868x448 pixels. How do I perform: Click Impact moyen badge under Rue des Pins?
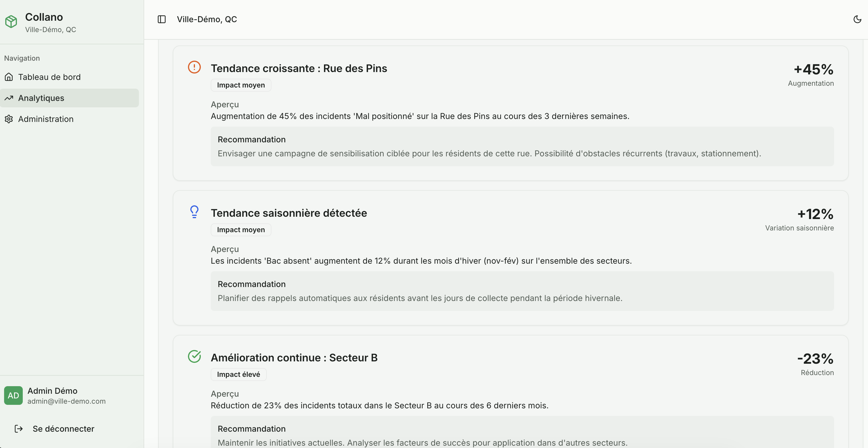(x=240, y=85)
